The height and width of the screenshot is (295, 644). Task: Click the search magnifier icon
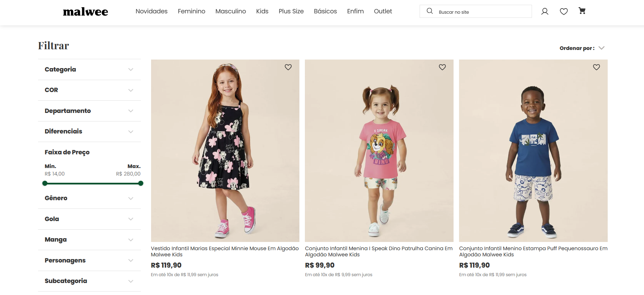point(430,11)
